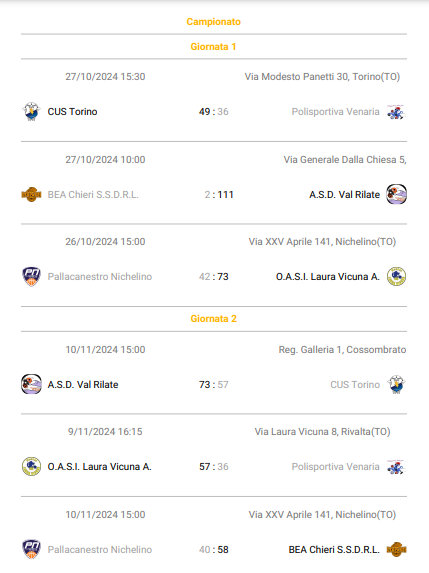Click CUS Torino logo in Giornata 2 match
Viewport: 429px width, 573px height.
(x=396, y=384)
